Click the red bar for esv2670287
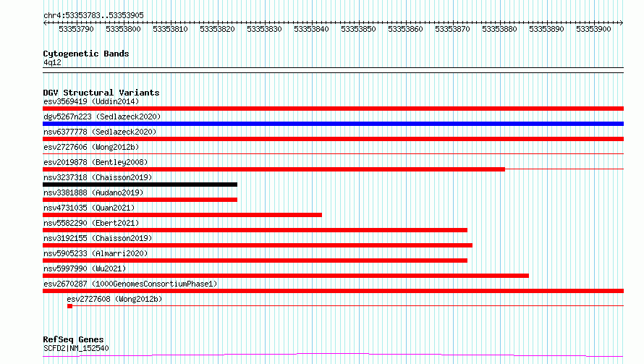The height and width of the screenshot is (364, 644). tap(333, 291)
